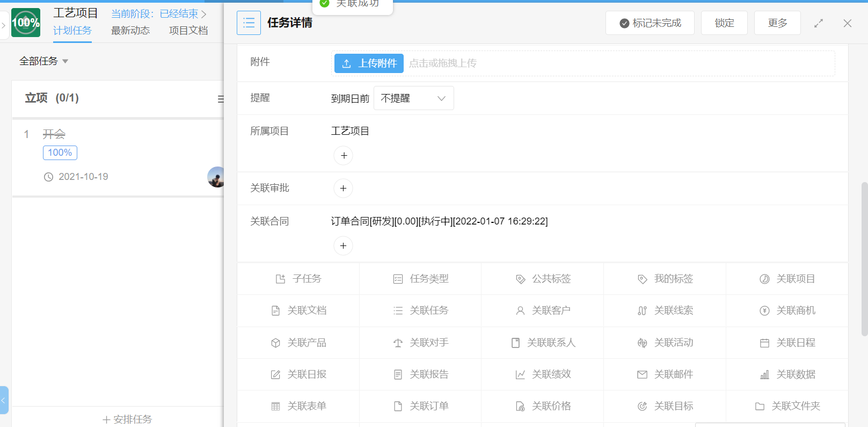Click the 关联商机 yen coin icon
The height and width of the screenshot is (427, 868).
764,311
